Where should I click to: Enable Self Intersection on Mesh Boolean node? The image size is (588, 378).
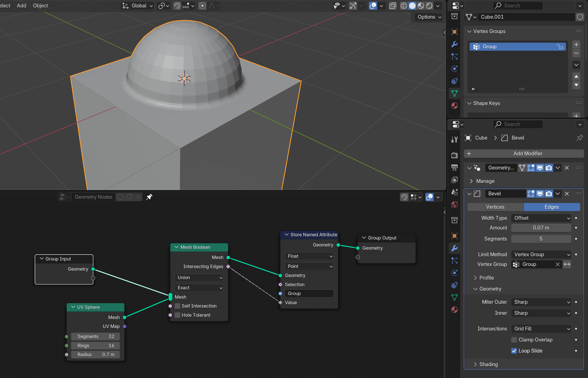(177, 306)
